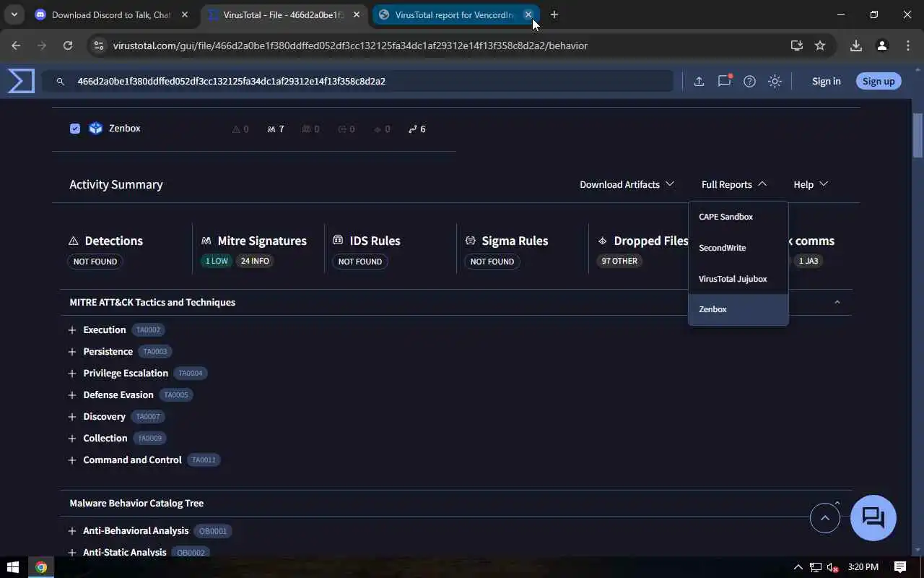
Task: Click the page vertical scrollbar thumb
Action: click(x=918, y=135)
